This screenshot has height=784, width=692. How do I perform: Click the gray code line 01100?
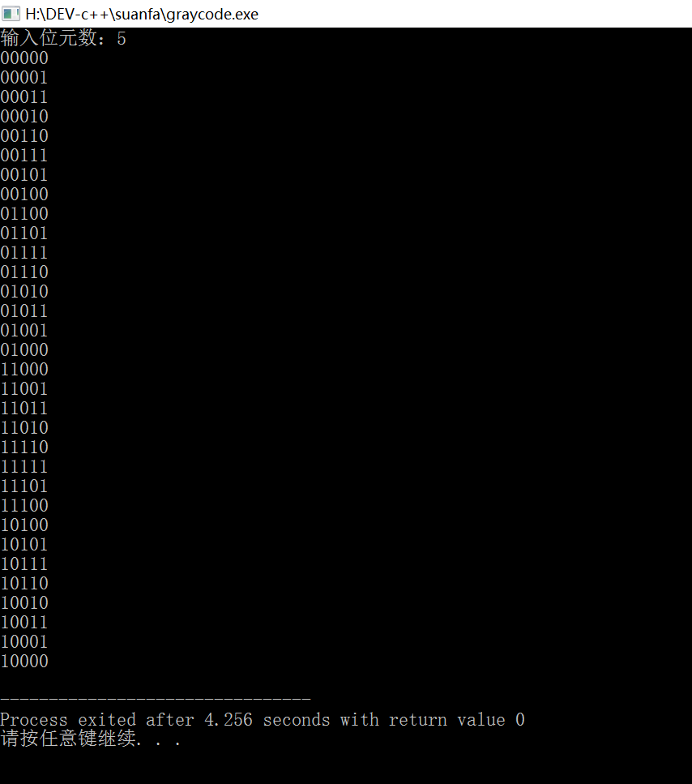[x=24, y=213]
